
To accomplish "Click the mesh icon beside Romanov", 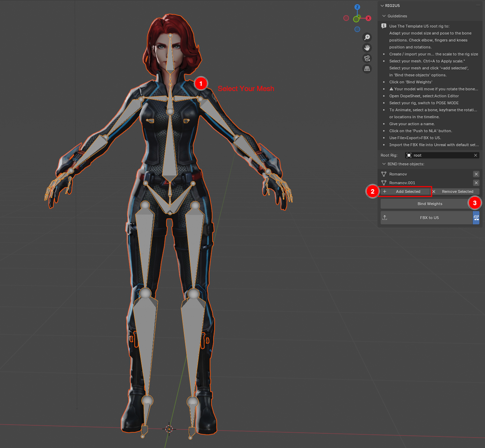I will click(x=384, y=174).
